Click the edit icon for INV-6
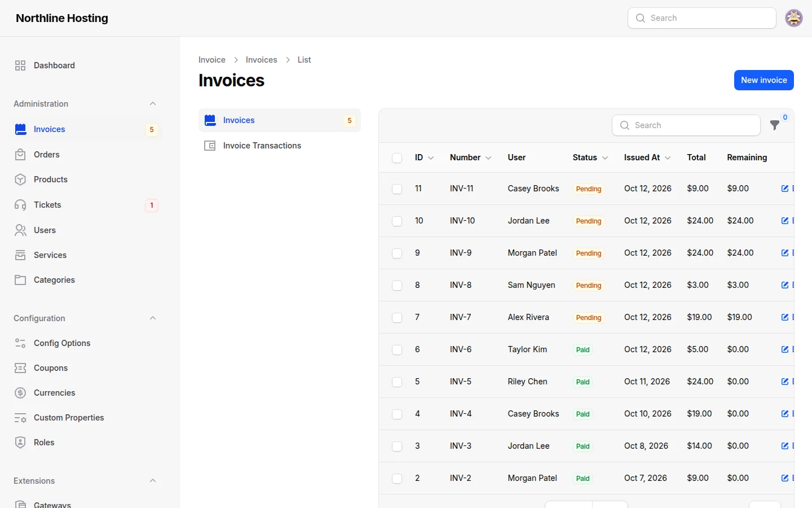This screenshot has height=508, width=812. pyautogui.click(x=785, y=349)
